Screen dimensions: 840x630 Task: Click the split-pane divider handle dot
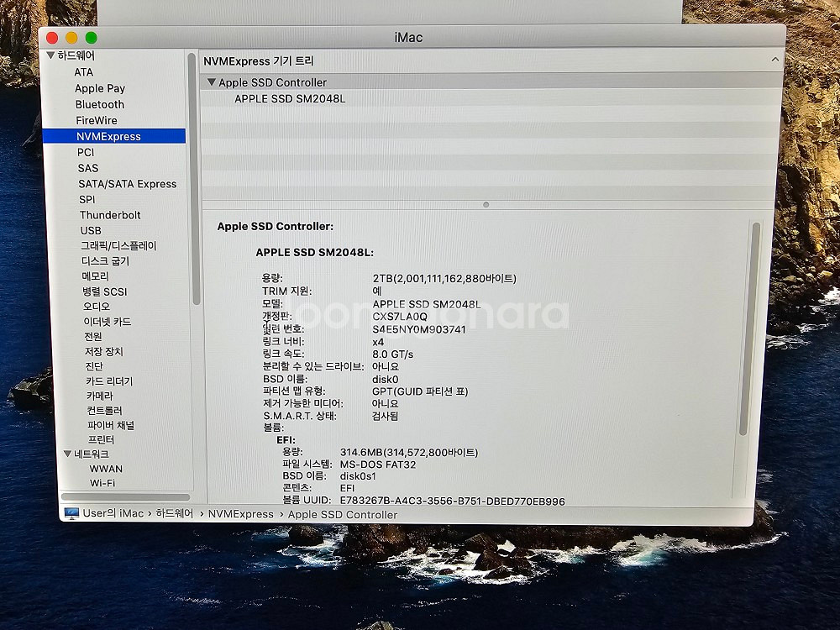[x=486, y=205]
